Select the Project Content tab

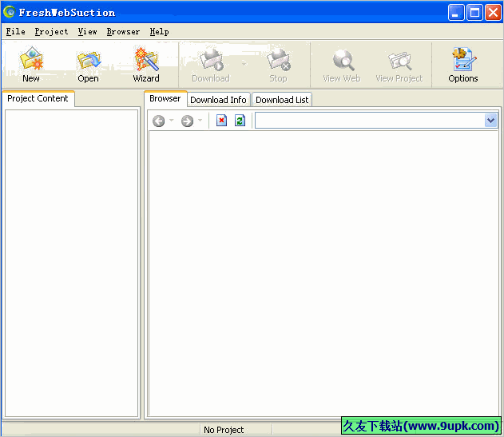[x=38, y=98]
